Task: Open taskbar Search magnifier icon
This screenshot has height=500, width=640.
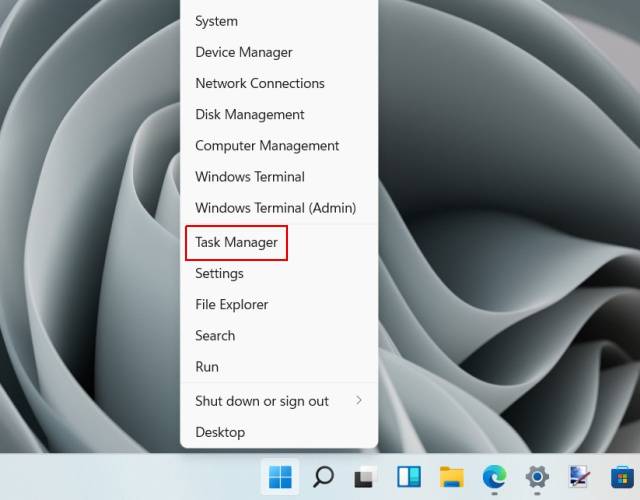Action: click(x=323, y=477)
